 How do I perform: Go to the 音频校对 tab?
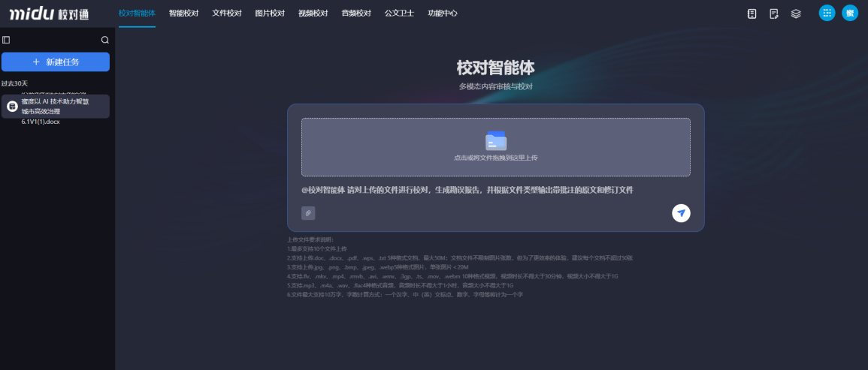(x=356, y=14)
